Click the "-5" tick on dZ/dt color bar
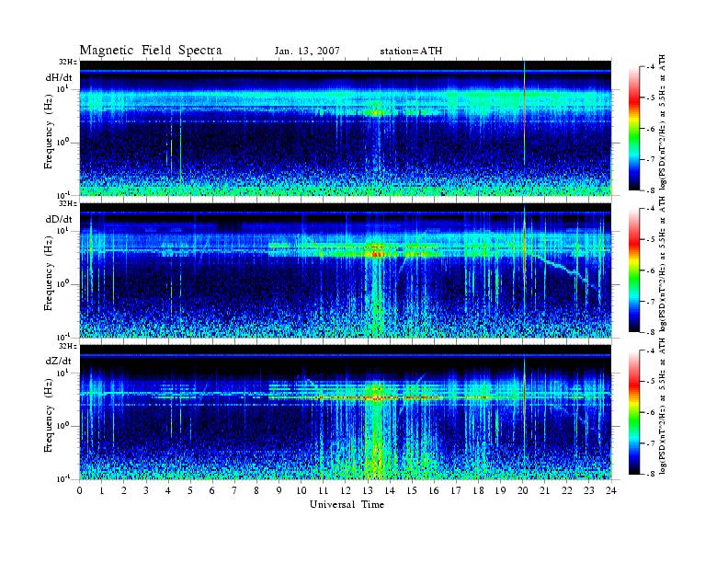Viewport: 728px width, 563px height. click(652, 382)
